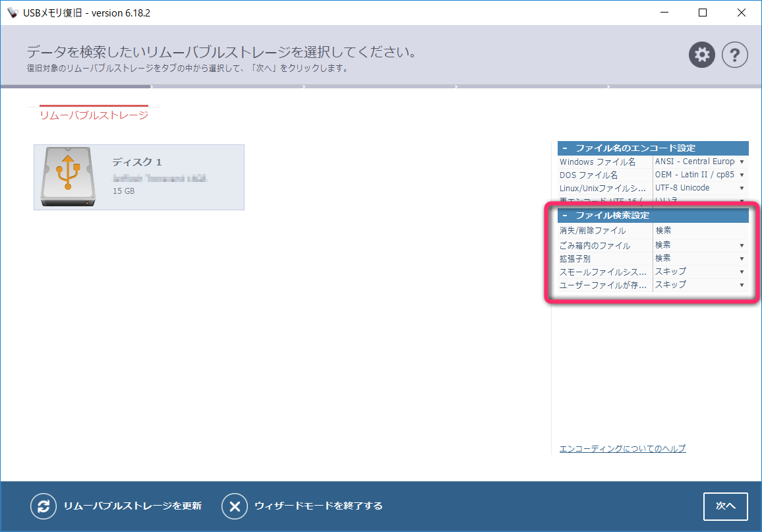The width and height of the screenshot is (762, 532).
Task: Click the ユーザーファイルが存... label
Action: (602, 285)
